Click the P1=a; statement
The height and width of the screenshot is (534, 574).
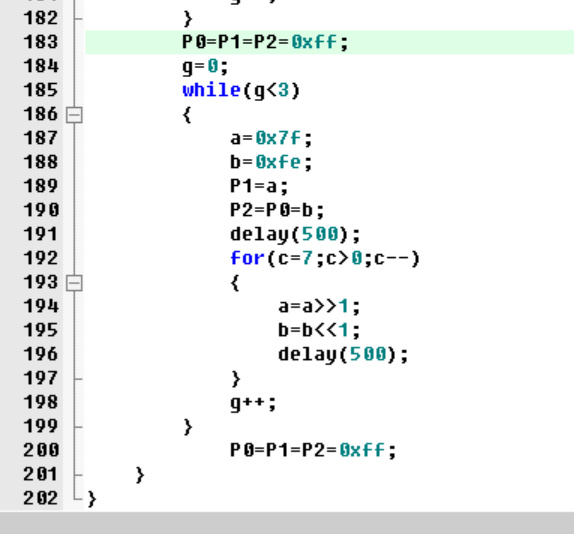pyautogui.click(x=259, y=186)
